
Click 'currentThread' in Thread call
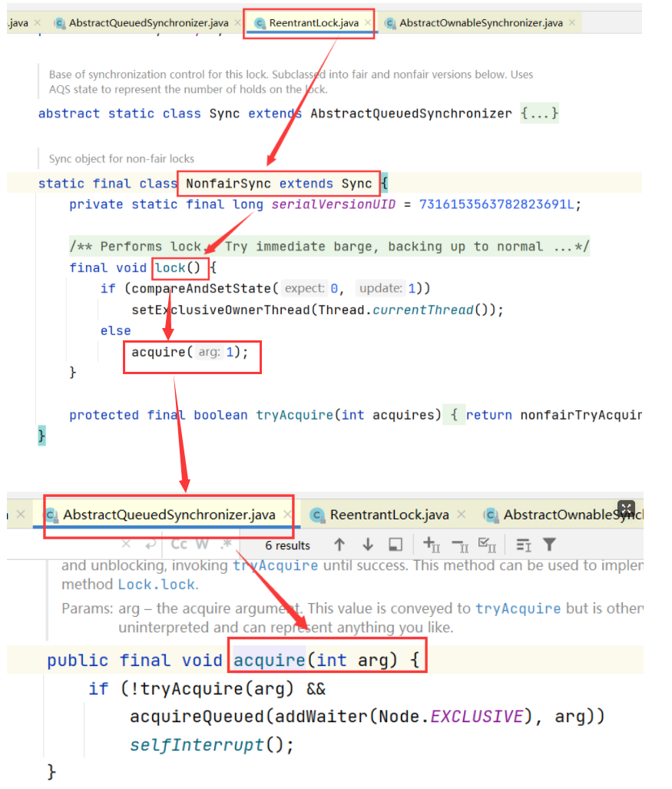point(422,310)
